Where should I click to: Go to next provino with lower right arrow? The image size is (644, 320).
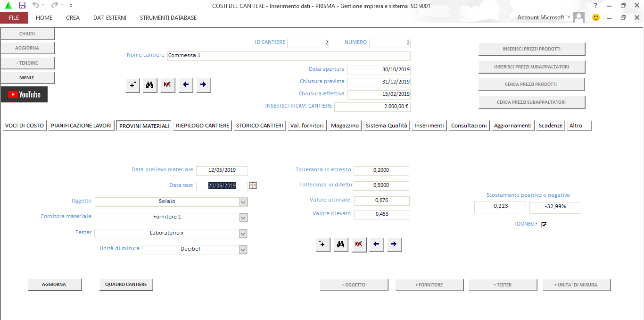[x=394, y=244]
